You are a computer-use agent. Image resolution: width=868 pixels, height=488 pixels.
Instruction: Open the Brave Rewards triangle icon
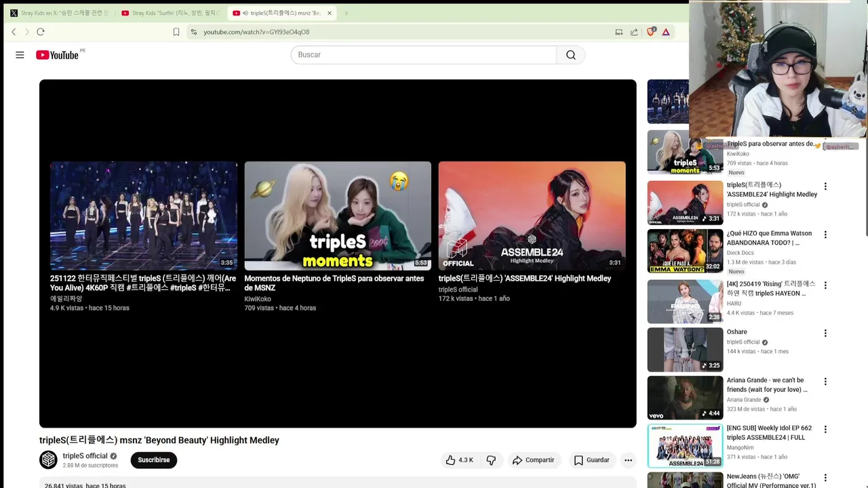tap(666, 32)
